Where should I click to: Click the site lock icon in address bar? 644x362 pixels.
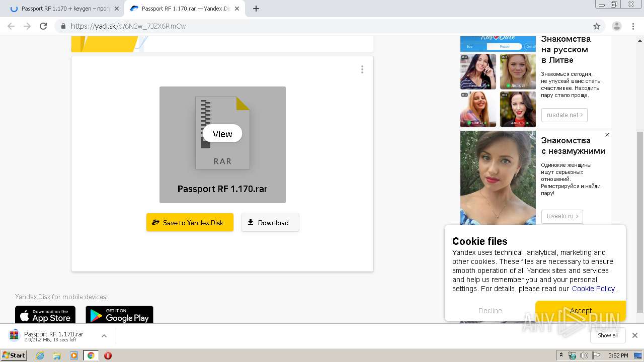click(63, 26)
